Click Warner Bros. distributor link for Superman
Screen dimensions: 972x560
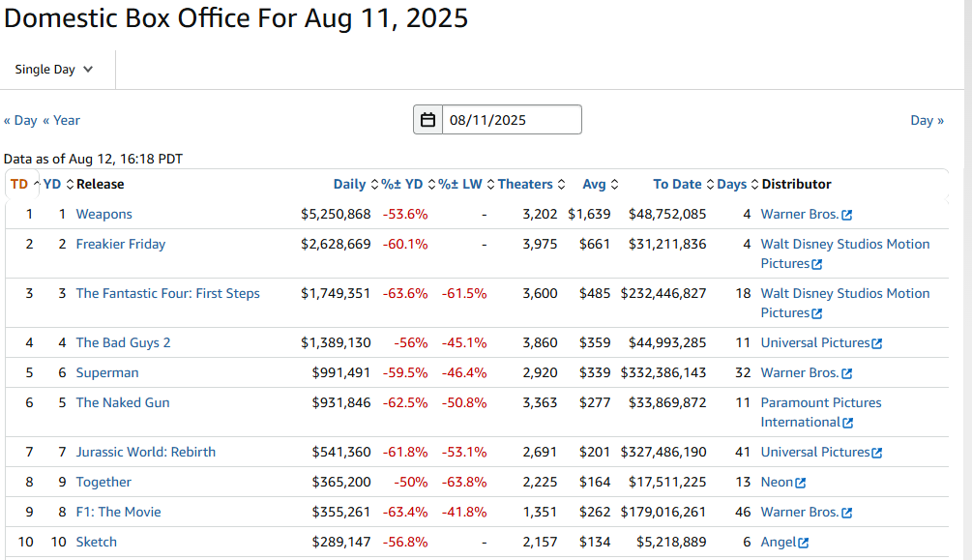pos(800,372)
